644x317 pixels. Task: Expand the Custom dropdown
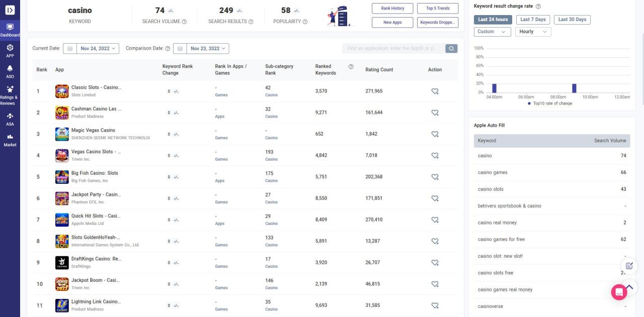coord(492,32)
